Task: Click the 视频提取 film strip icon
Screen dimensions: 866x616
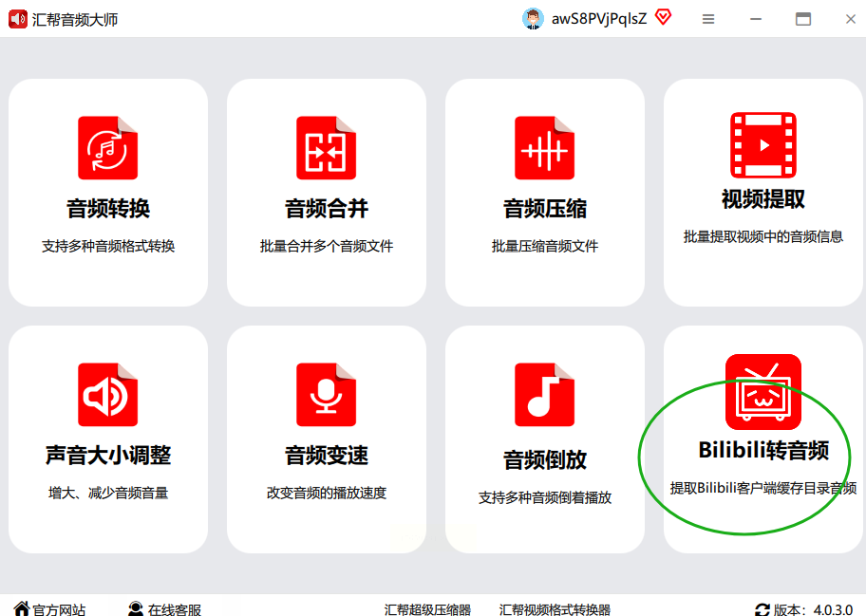Action: click(x=763, y=145)
